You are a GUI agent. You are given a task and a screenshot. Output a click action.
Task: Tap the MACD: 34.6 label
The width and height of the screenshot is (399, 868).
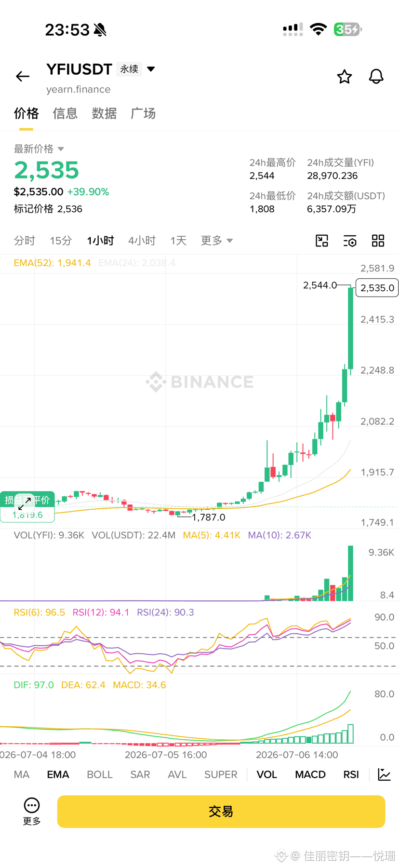(x=139, y=685)
